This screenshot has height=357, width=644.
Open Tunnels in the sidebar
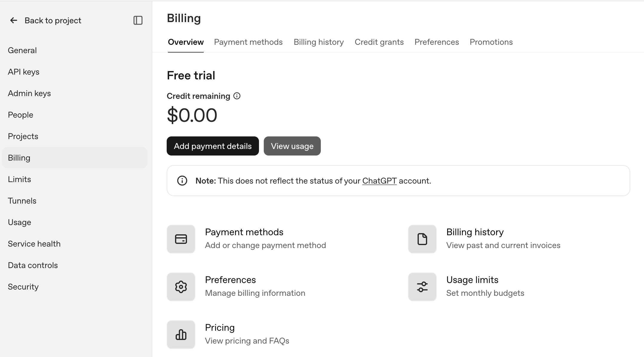(75, 201)
